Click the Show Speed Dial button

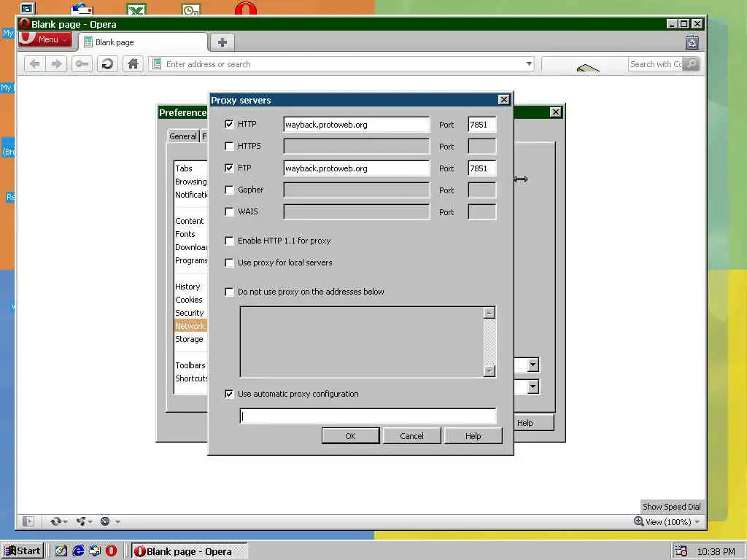click(x=671, y=507)
